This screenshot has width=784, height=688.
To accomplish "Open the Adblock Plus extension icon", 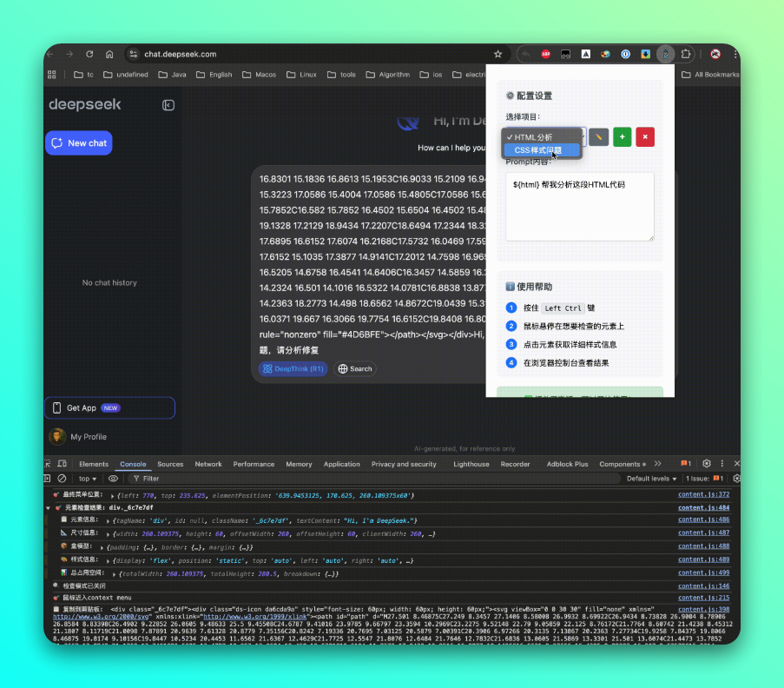I will pyautogui.click(x=545, y=54).
